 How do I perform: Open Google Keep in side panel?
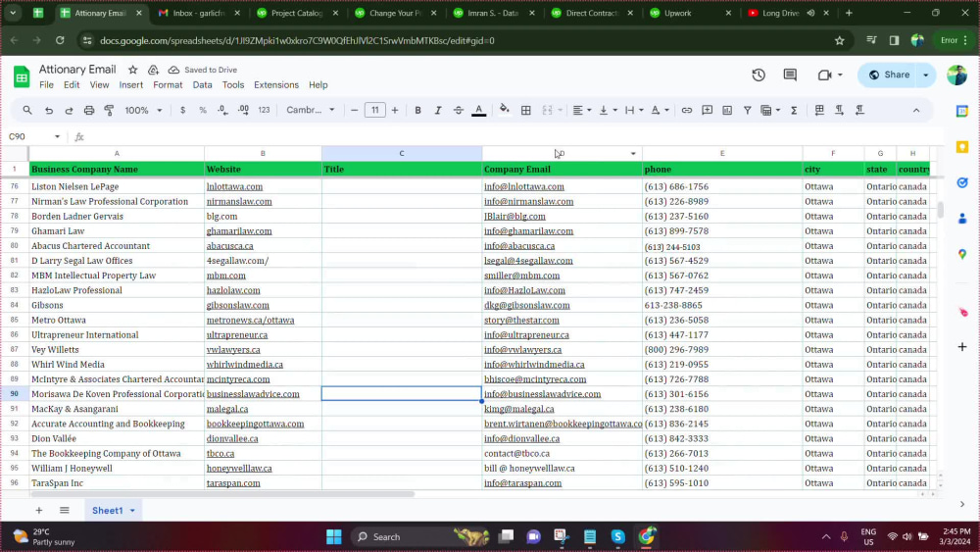tap(962, 147)
